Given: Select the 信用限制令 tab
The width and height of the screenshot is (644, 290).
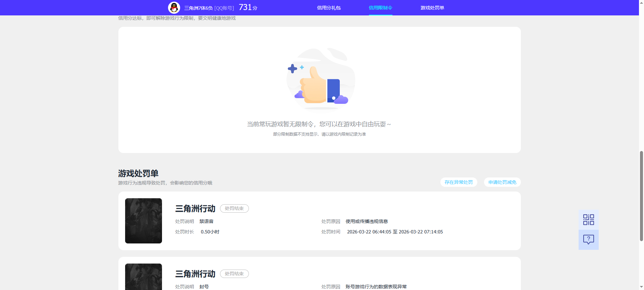Looking at the screenshot, I should 380,8.
